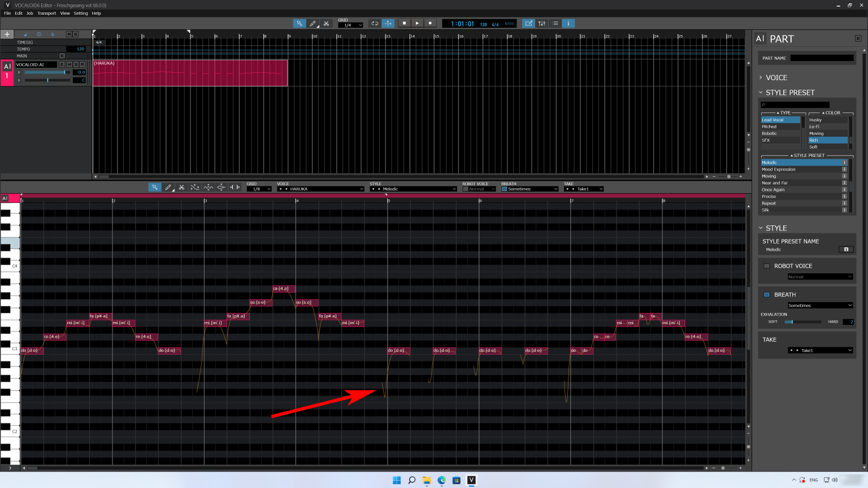Click the Part Name input field
This screenshot has height=488, width=868.
[x=821, y=58]
